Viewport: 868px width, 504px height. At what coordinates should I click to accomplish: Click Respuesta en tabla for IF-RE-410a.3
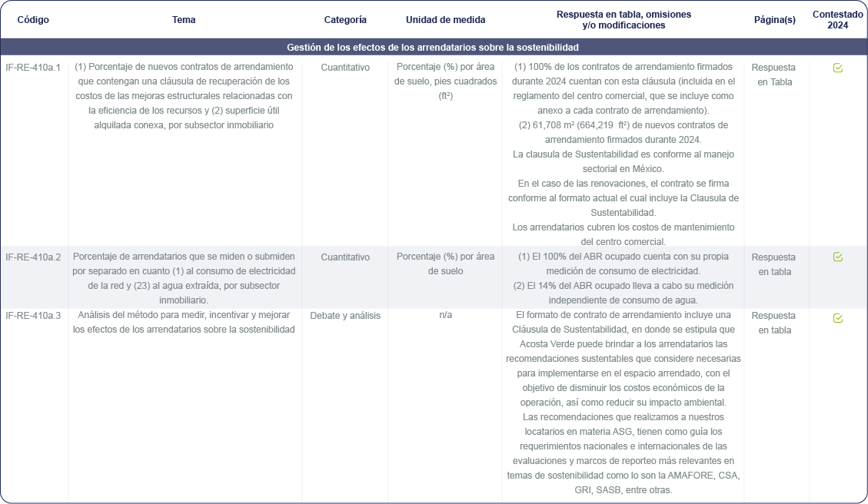(773, 323)
